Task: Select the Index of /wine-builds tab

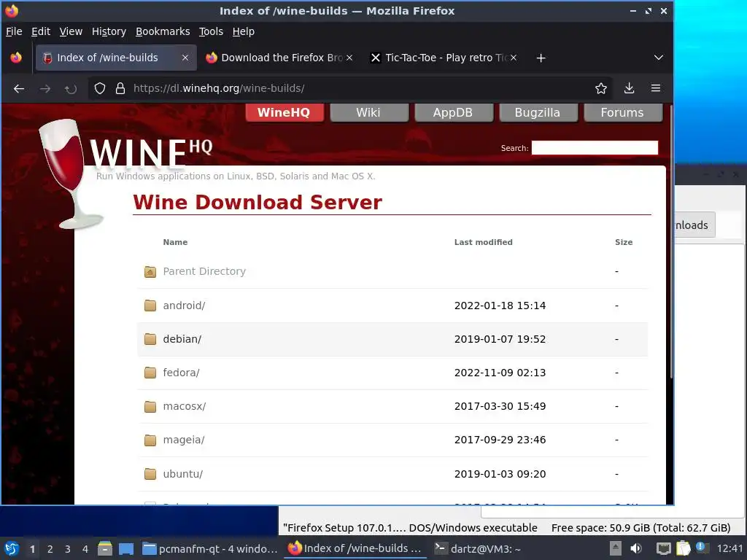Action: pos(116,58)
